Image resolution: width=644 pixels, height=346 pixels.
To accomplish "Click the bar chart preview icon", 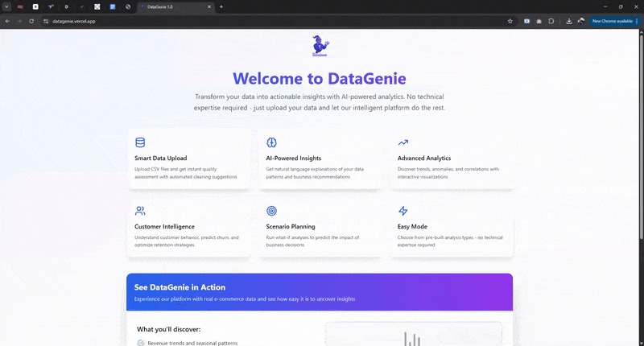I will click(412, 339).
